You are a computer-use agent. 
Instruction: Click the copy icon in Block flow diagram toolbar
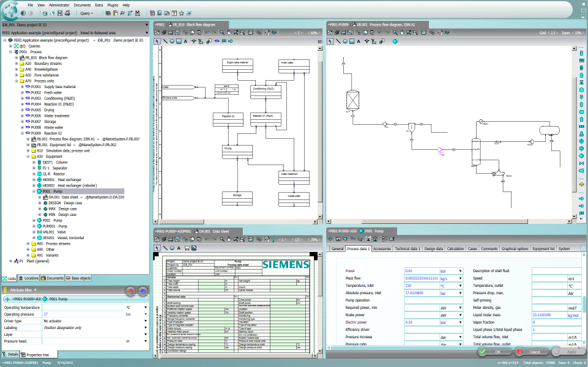point(192,32)
